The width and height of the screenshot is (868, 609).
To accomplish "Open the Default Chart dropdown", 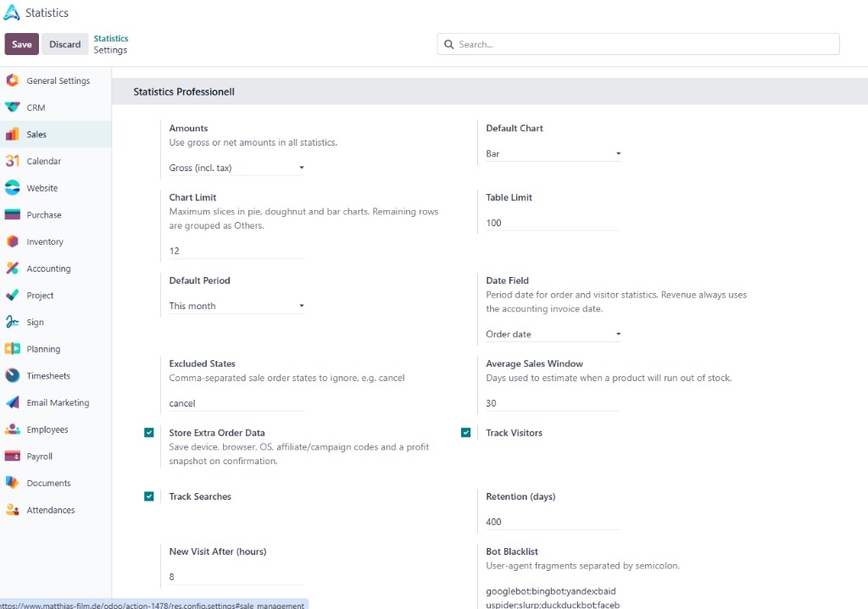I will [x=553, y=154].
